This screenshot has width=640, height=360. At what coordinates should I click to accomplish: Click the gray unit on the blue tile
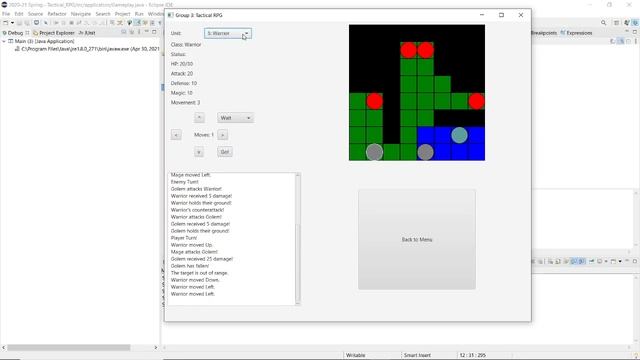[x=425, y=152]
